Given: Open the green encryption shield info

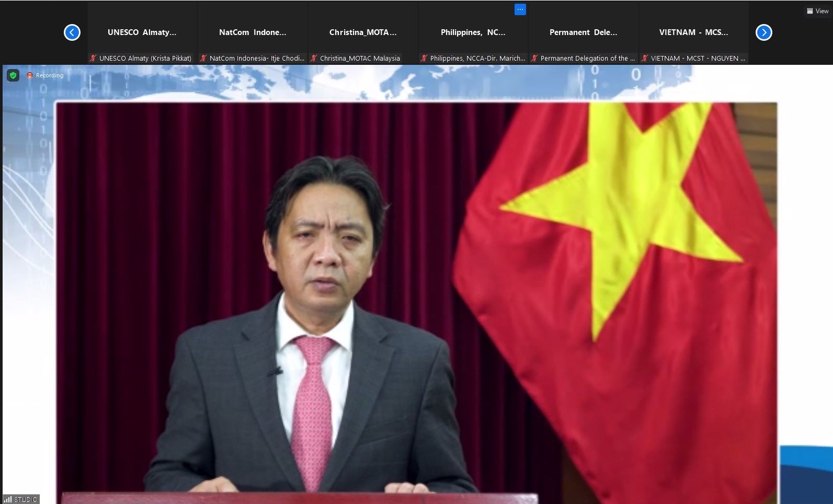Looking at the screenshot, I should click(13, 75).
